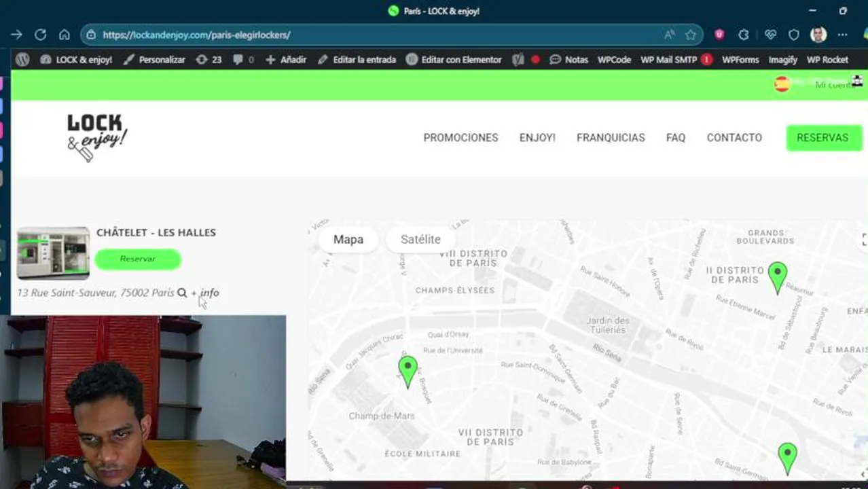Screen dimensions: 868x489
Task: Open the pink shield extension icon
Action: pos(719,35)
